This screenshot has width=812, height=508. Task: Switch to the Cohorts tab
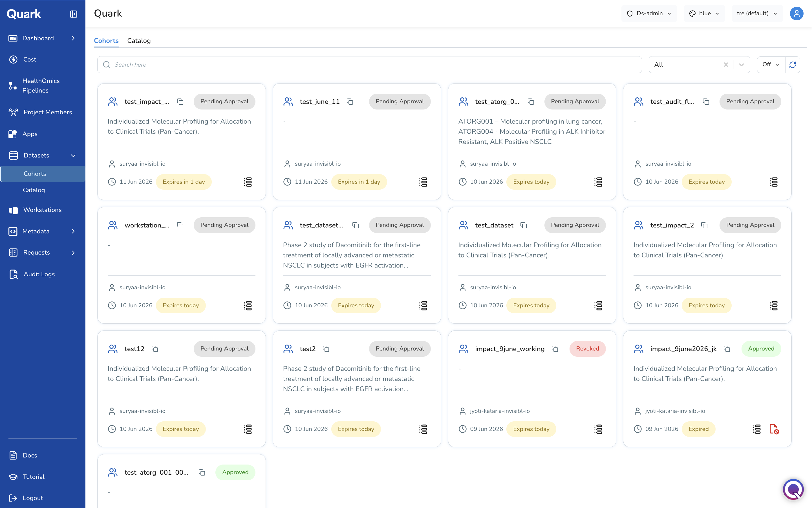[x=106, y=41]
